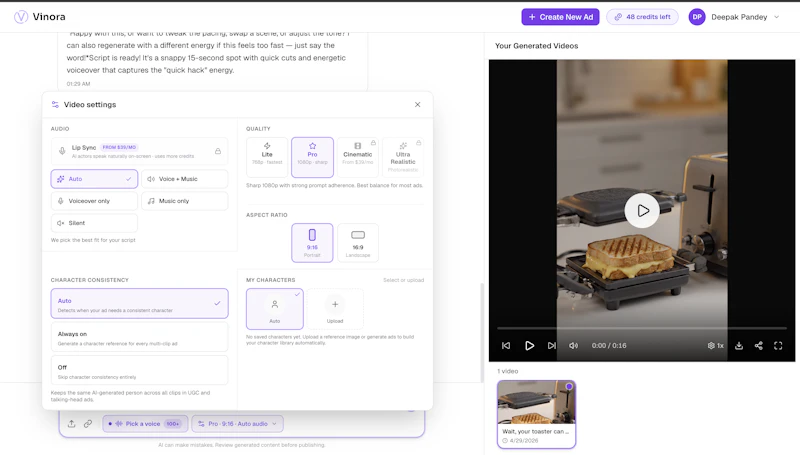Image resolution: width=800 pixels, height=455 pixels.
Task: Skip to the previous video
Action: (x=506, y=345)
